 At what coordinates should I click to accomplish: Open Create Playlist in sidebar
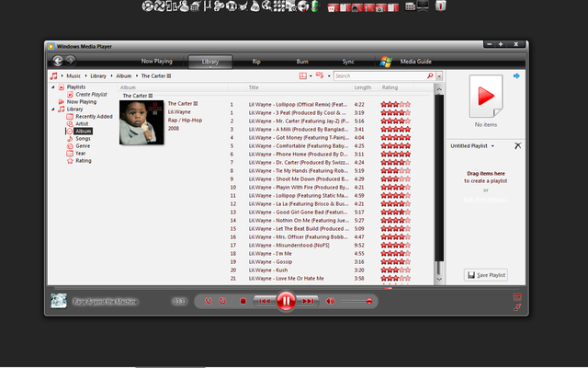pyautogui.click(x=91, y=94)
